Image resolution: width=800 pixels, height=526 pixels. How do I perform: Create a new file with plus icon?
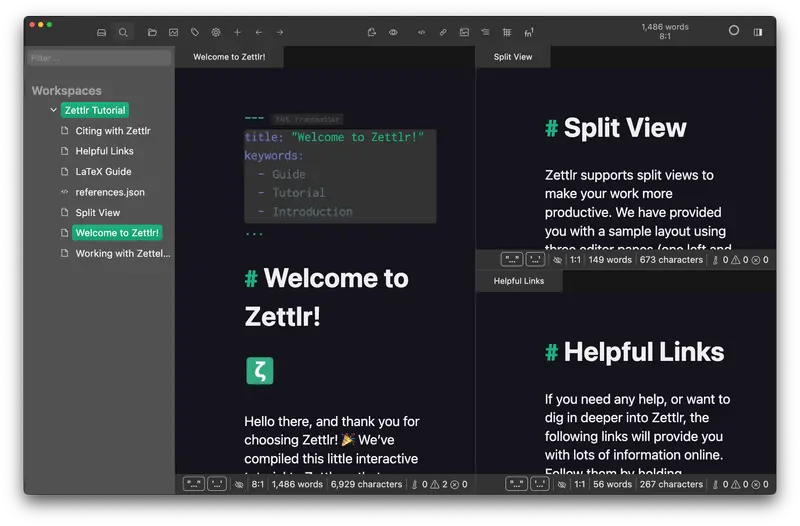pyautogui.click(x=237, y=32)
